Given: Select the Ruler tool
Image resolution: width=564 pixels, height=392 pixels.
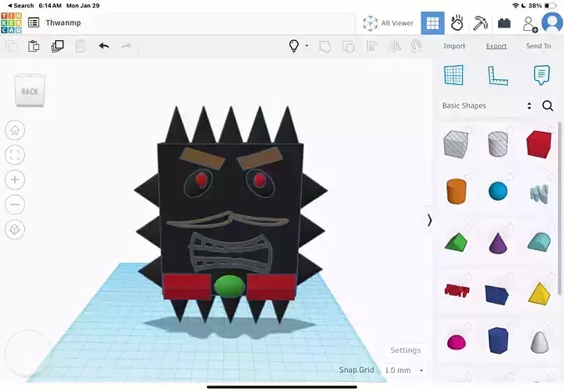Looking at the screenshot, I should tap(498, 76).
